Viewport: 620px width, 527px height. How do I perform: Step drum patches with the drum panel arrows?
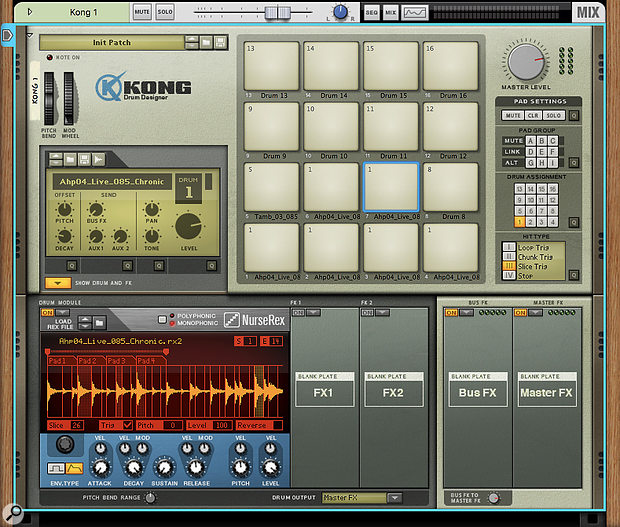pyautogui.click(x=56, y=159)
